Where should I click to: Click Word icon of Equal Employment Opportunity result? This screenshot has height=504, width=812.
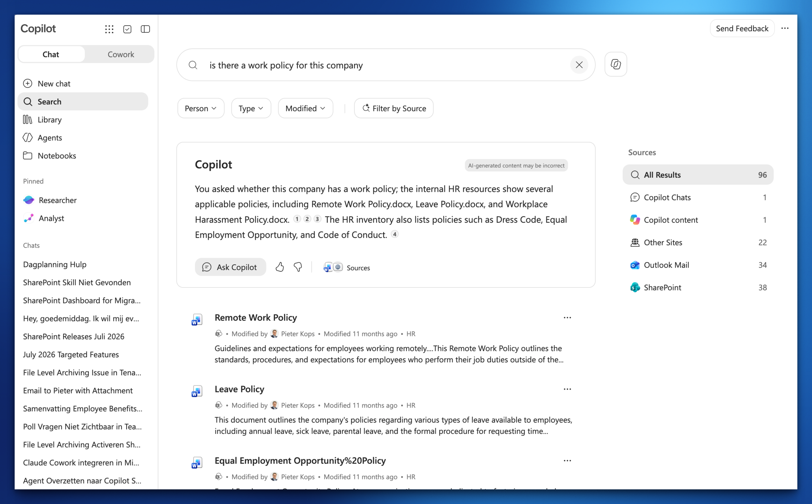(x=197, y=463)
